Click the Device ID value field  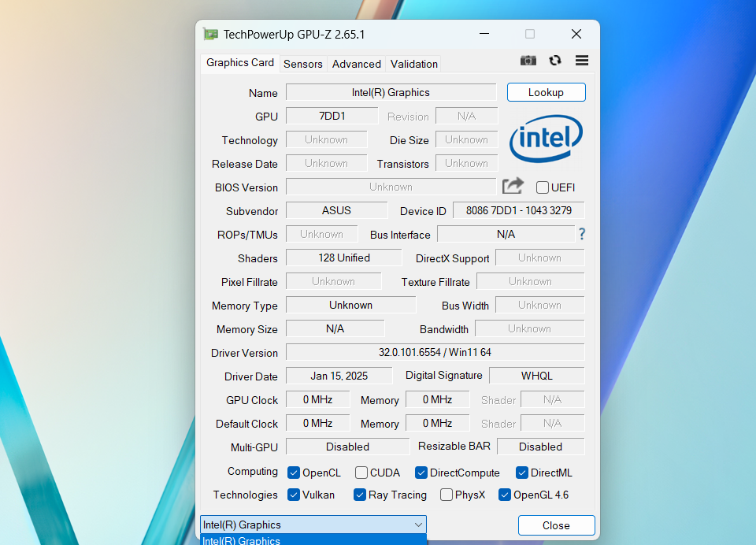coord(519,210)
